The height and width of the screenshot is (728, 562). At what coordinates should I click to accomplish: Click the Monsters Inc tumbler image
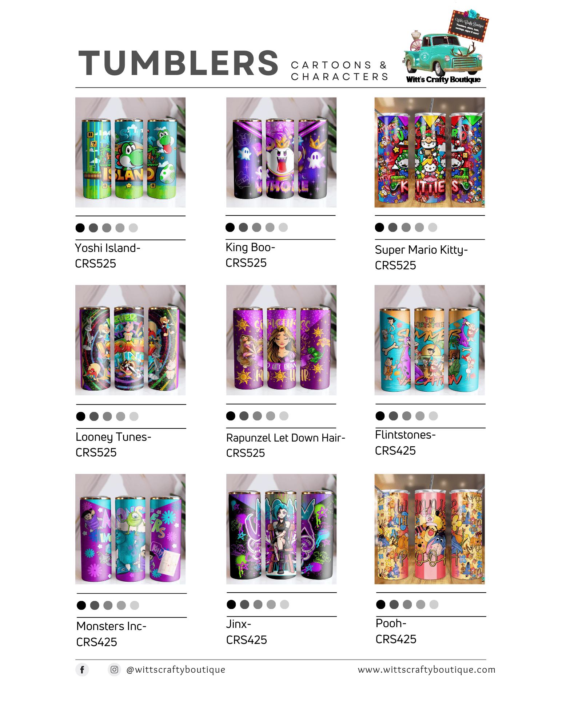click(130, 529)
